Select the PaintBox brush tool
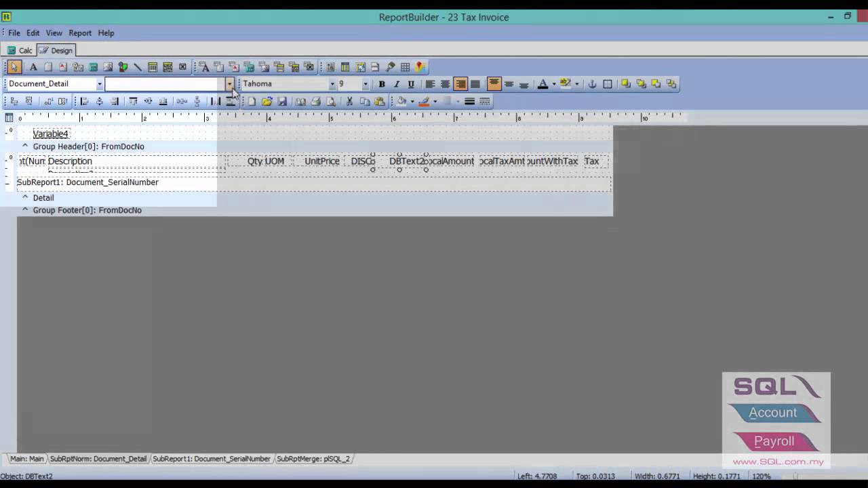868x488 pixels. [x=390, y=67]
